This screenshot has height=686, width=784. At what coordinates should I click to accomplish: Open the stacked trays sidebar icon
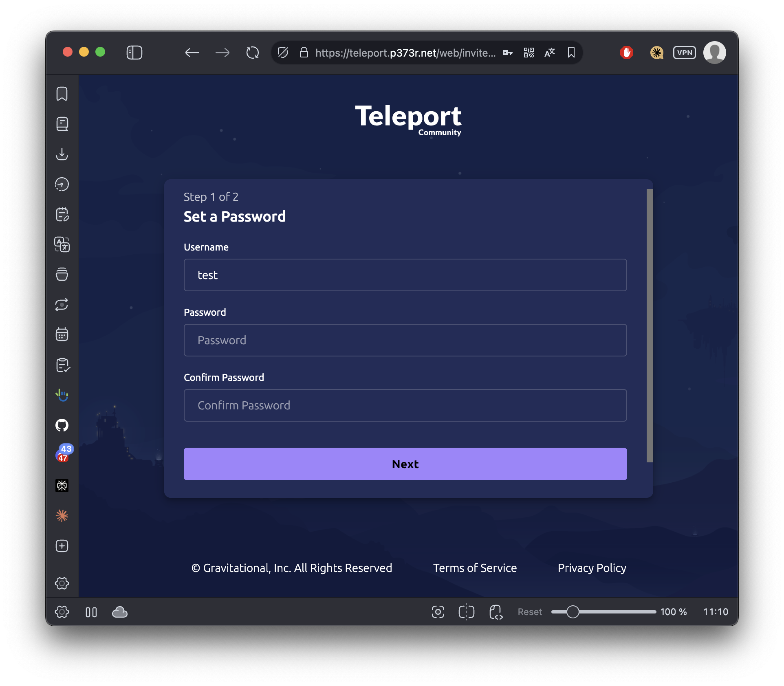62,275
